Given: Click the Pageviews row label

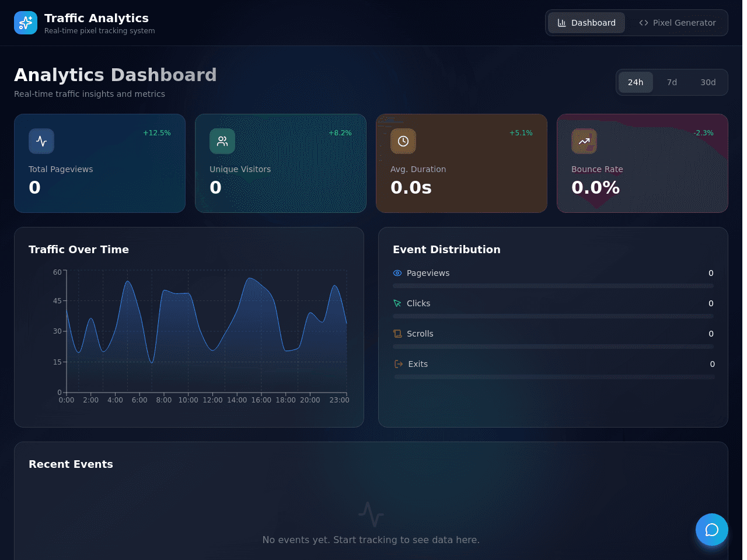Looking at the screenshot, I should click(x=428, y=273).
